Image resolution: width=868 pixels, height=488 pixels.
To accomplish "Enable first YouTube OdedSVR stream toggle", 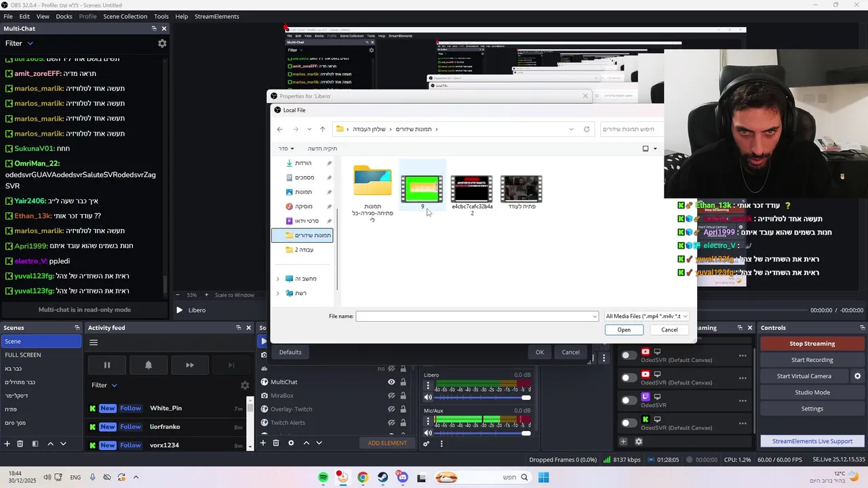I will pyautogui.click(x=629, y=354).
